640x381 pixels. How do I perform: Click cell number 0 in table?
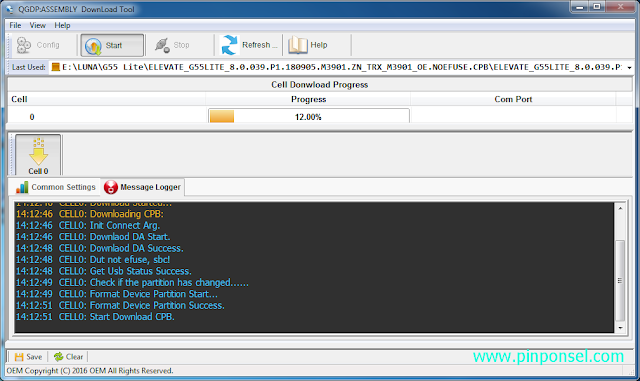coord(32,117)
